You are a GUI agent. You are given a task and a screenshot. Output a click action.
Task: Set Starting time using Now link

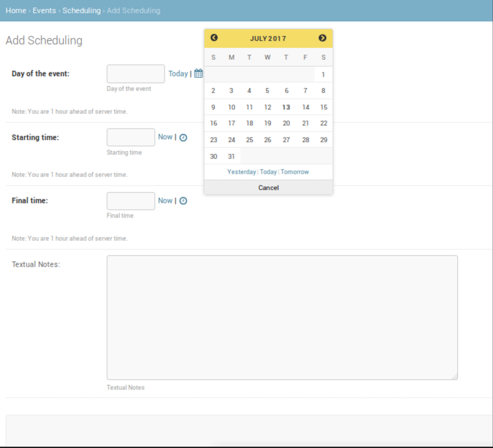click(x=165, y=137)
